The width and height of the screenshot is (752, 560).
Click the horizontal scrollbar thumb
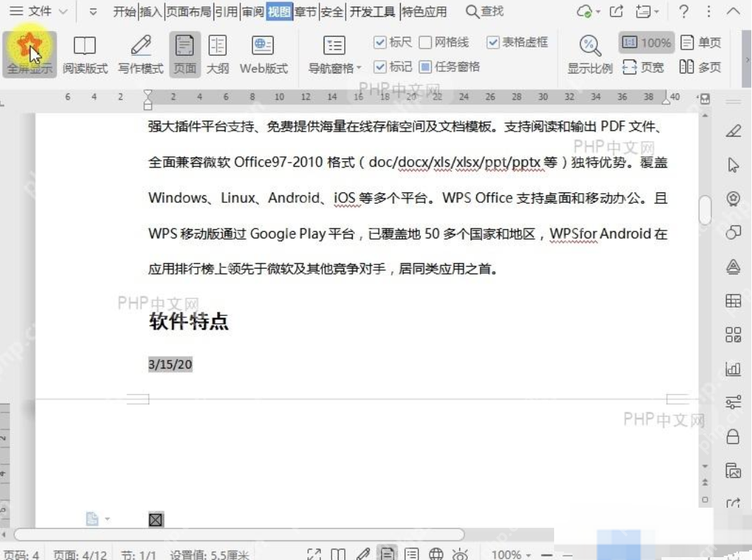239,534
